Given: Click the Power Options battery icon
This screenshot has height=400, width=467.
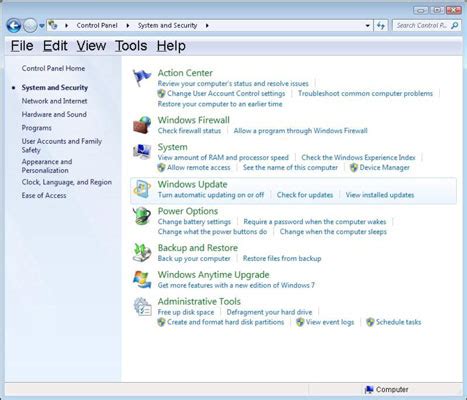Looking at the screenshot, I should [x=142, y=216].
